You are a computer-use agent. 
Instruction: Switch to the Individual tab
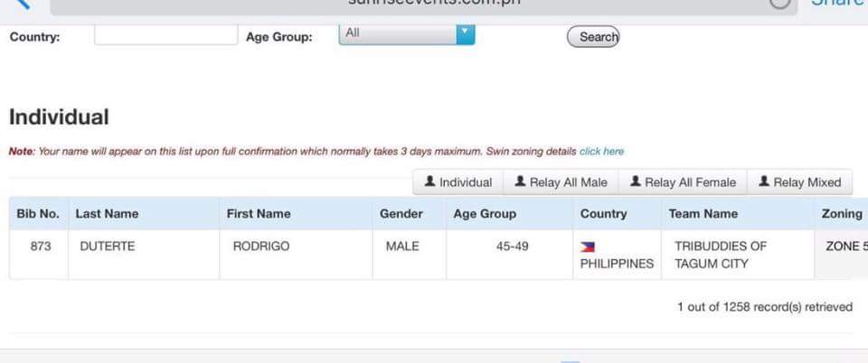(458, 182)
